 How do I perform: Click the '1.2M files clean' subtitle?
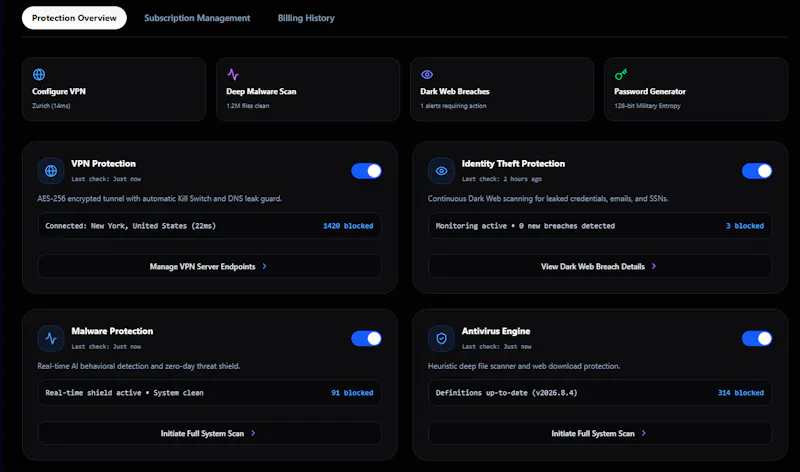point(247,106)
